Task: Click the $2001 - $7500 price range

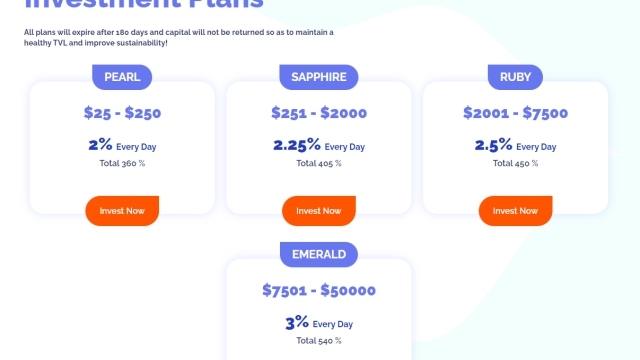Action: 516,113
